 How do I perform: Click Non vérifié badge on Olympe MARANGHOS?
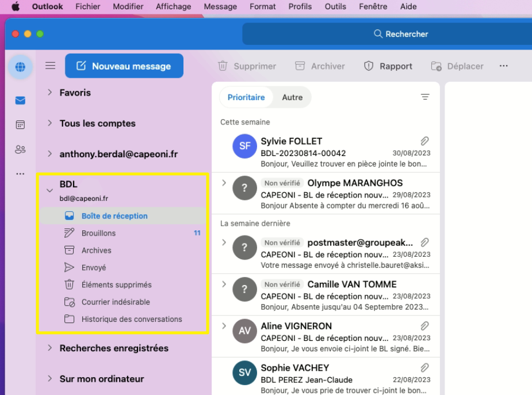tap(282, 183)
